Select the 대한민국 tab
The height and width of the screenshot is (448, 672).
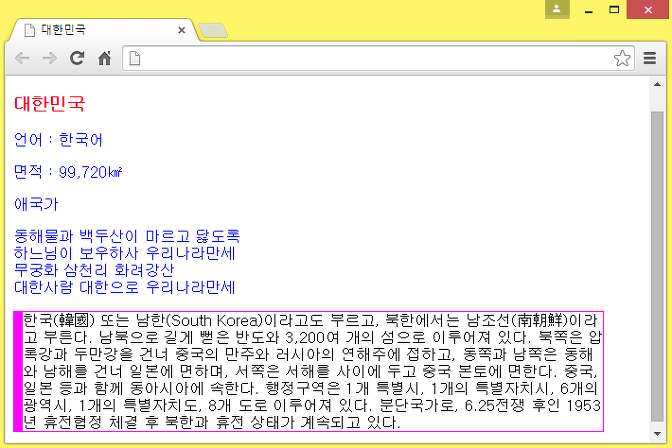[x=103, y=30]
